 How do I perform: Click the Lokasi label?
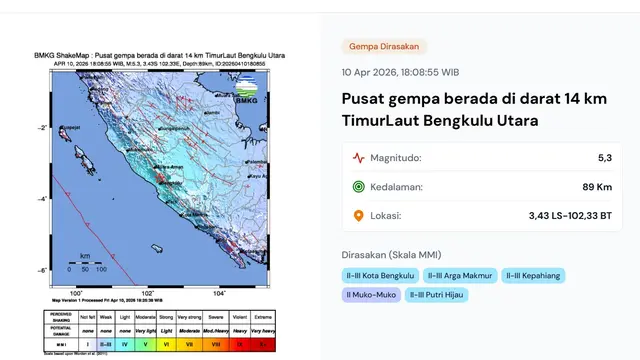coord(386,216)
